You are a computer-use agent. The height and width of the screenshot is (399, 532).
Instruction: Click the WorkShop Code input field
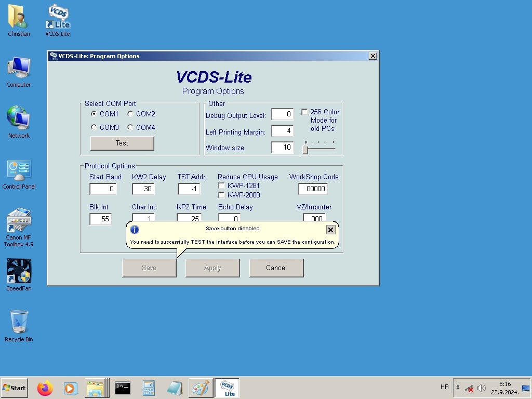[313, 189]
